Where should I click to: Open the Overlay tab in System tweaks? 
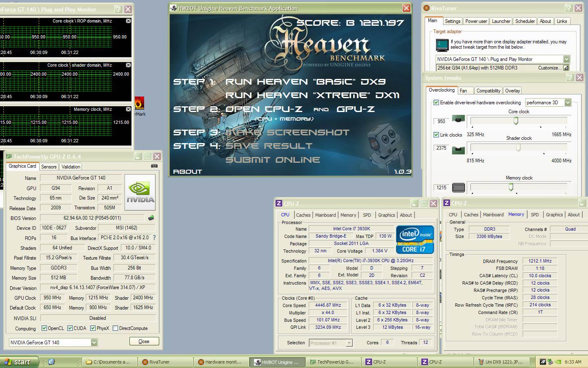512,90
